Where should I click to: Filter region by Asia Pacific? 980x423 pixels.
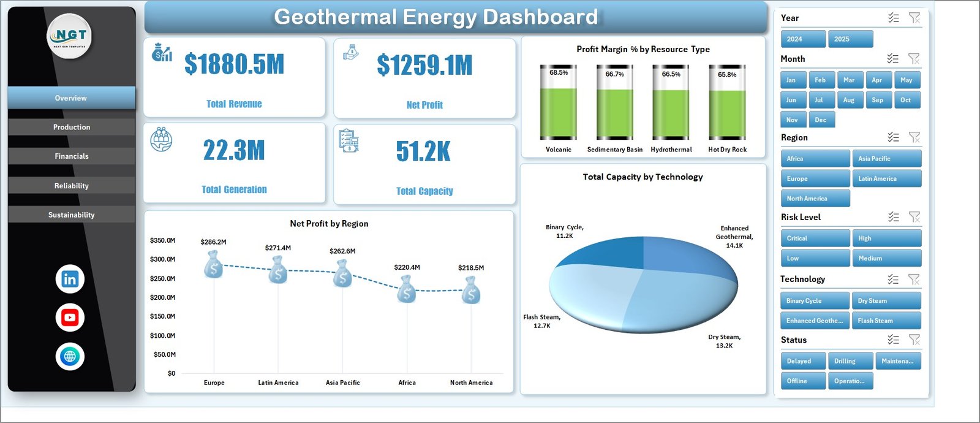886,159
